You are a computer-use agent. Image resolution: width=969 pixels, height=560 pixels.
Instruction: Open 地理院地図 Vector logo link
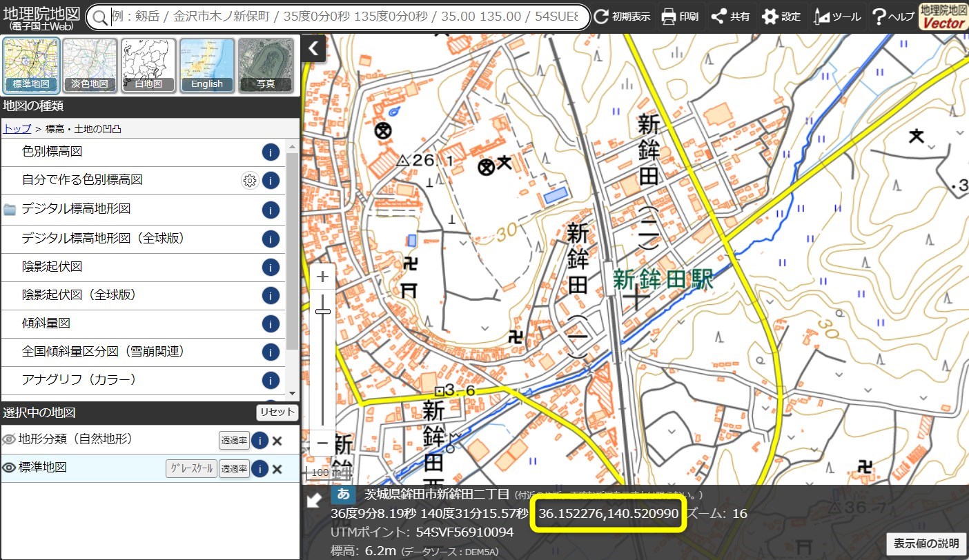tap(943, 17)
